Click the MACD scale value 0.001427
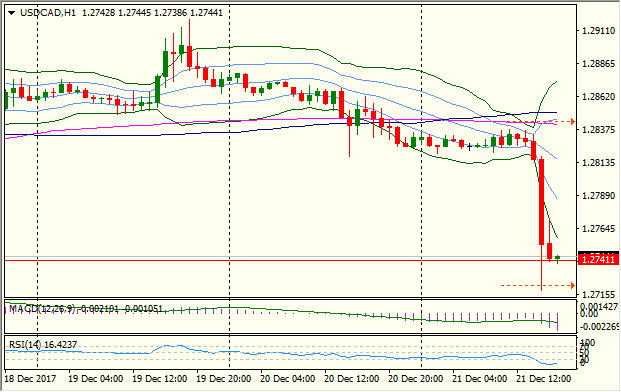 [599, 306]
